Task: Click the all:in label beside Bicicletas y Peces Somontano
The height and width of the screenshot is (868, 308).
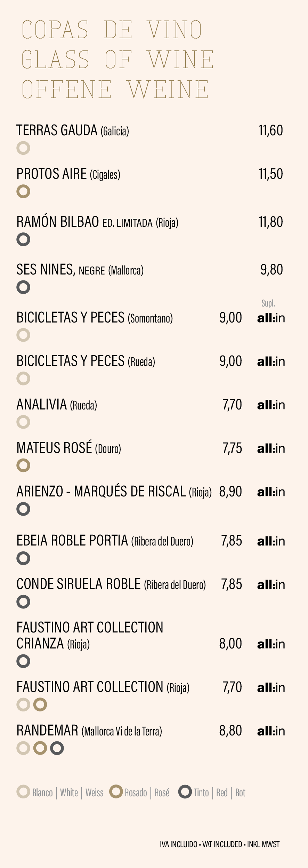Action: pyautogui.click(x=271, y=318)
